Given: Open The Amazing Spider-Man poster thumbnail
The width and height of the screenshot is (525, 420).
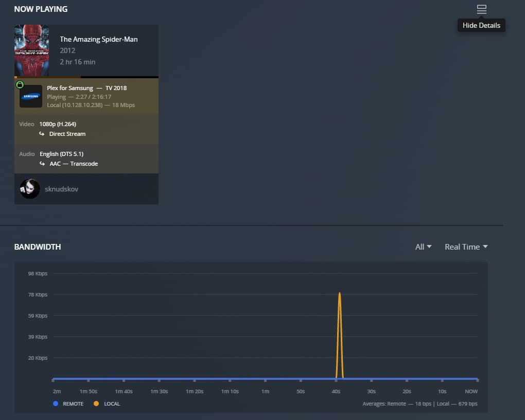Looking at the screenshot, I should 31,50.
